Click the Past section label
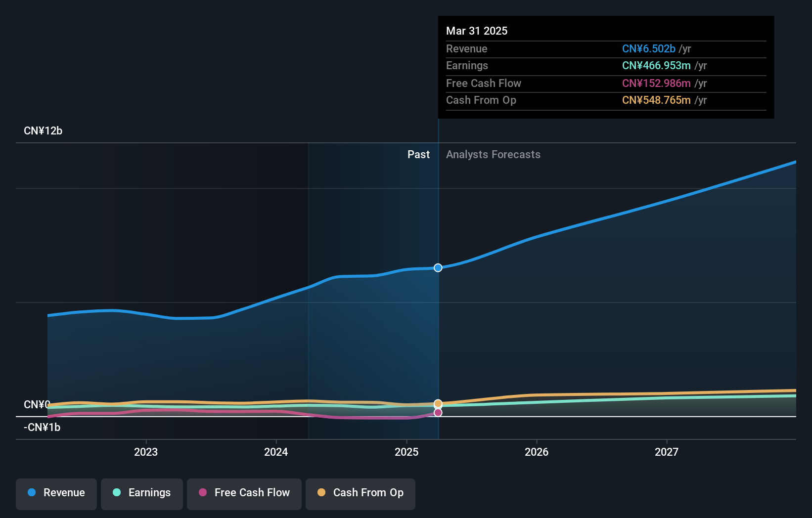The width and height of the screenshot is (812, 518). (418, 155)
